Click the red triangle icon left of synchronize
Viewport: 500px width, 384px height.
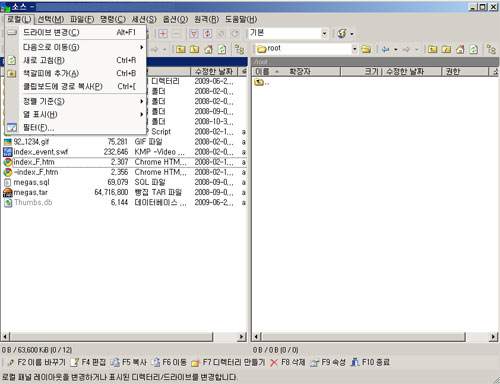click(x=194, y=33)
